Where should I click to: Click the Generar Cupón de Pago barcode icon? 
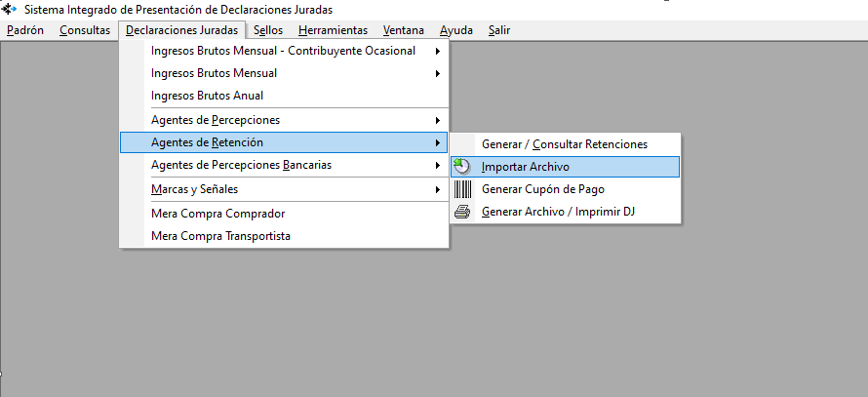(462, 189)
